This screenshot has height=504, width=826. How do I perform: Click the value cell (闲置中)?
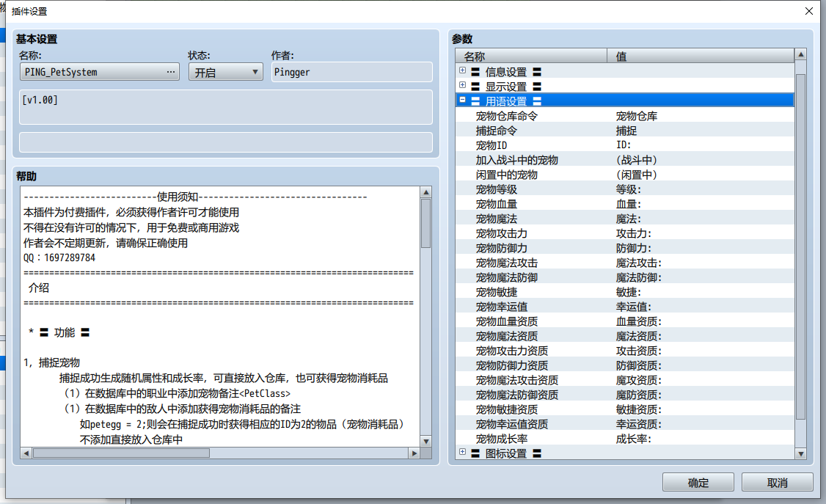[x=636, y=175]
